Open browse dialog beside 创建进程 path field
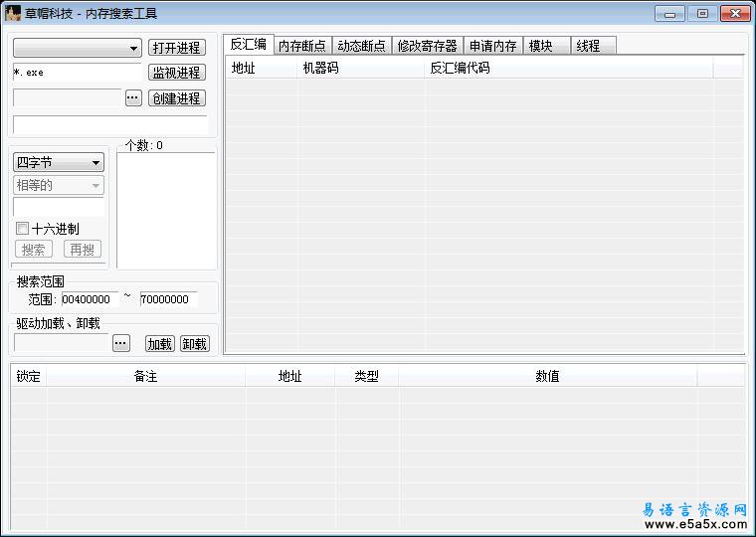 (133, 97)
